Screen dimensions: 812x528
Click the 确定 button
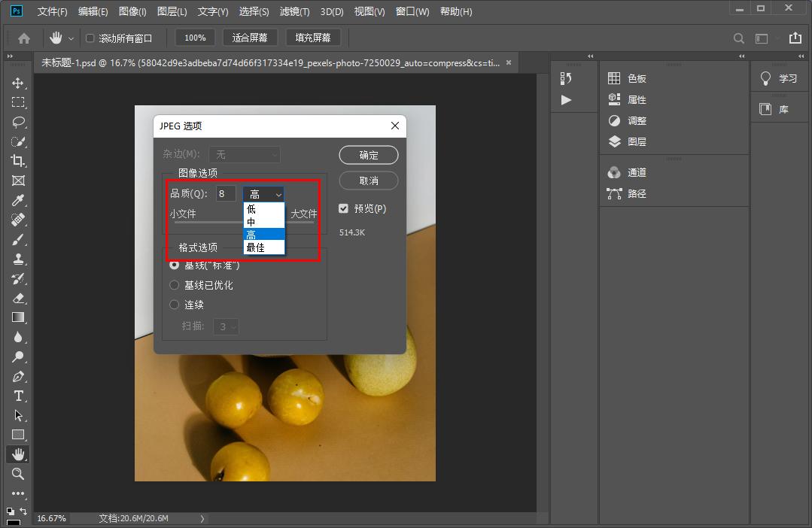point(368,155)
